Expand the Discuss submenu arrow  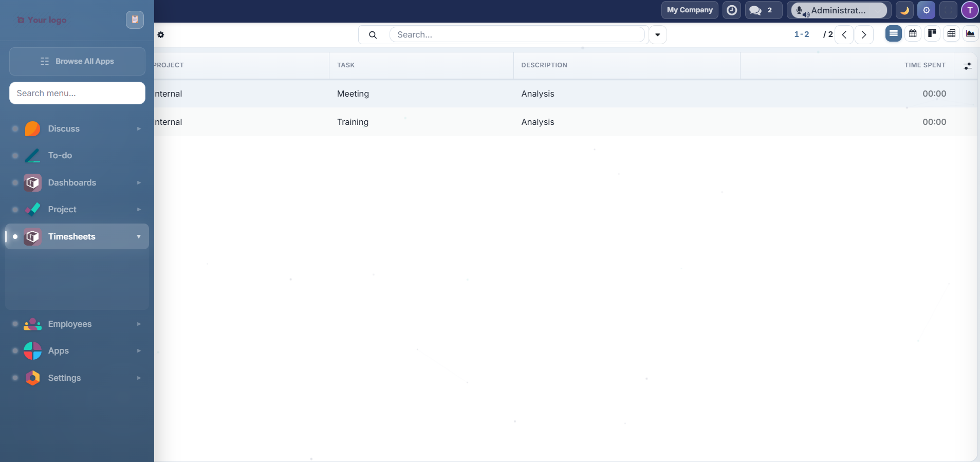pyautogui.click(x=139, y=128)
